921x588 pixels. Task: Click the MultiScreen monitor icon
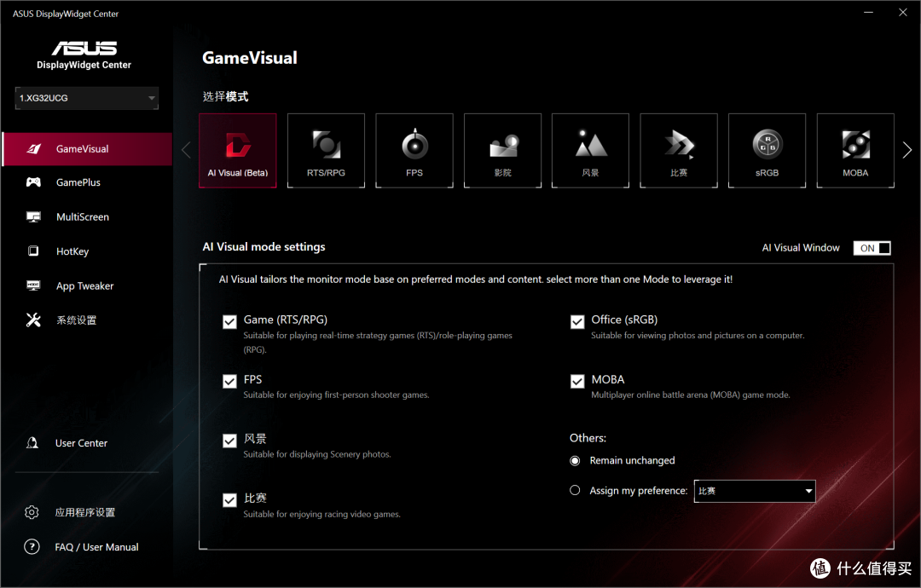click(x=33, y=217)
